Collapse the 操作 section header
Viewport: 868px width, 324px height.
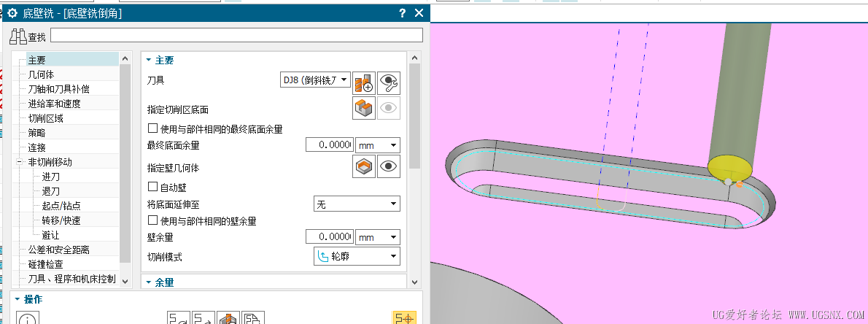(28, 299)
